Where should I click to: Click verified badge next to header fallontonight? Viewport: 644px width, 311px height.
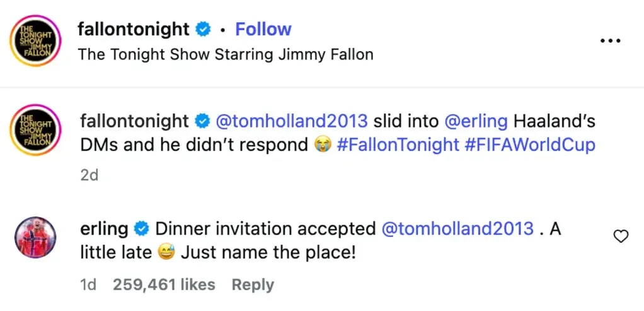(203, 30)
